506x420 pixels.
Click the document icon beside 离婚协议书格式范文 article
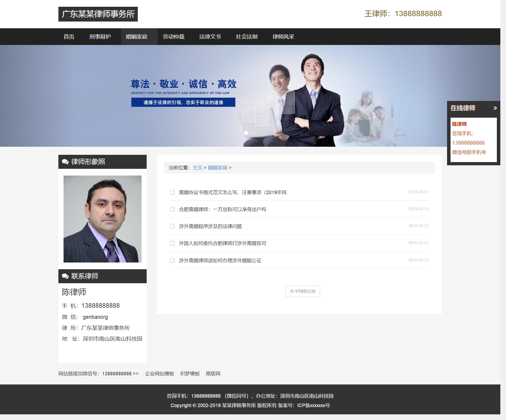pyautogui.click(x=172, y=192)
